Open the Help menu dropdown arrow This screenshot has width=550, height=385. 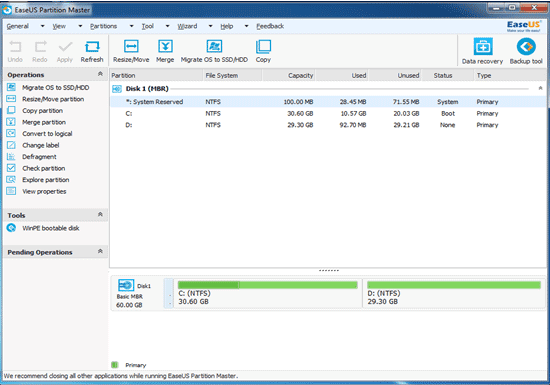click(x=246, y=26)
